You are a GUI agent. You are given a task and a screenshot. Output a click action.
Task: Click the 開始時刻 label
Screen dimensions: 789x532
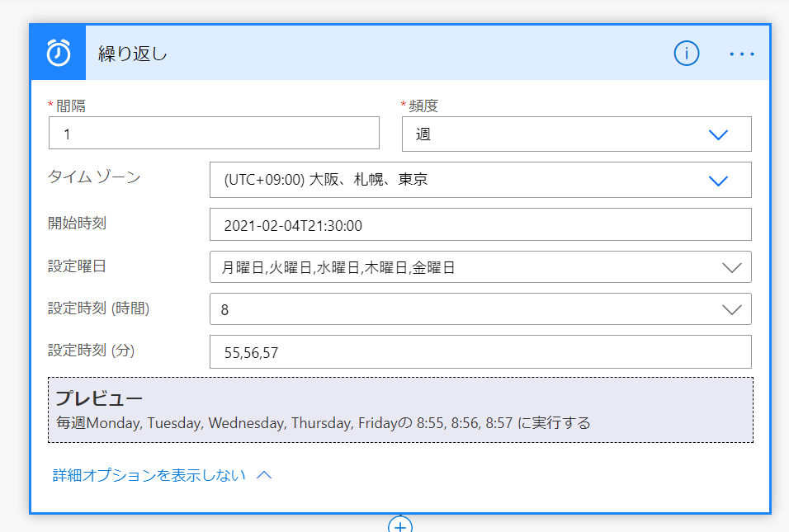coord(77,223)
